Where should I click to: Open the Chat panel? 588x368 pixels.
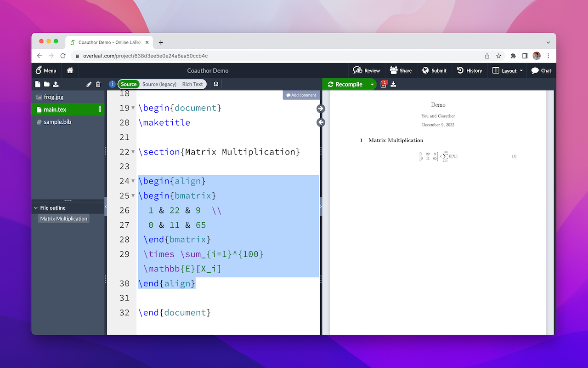[541, 70]
